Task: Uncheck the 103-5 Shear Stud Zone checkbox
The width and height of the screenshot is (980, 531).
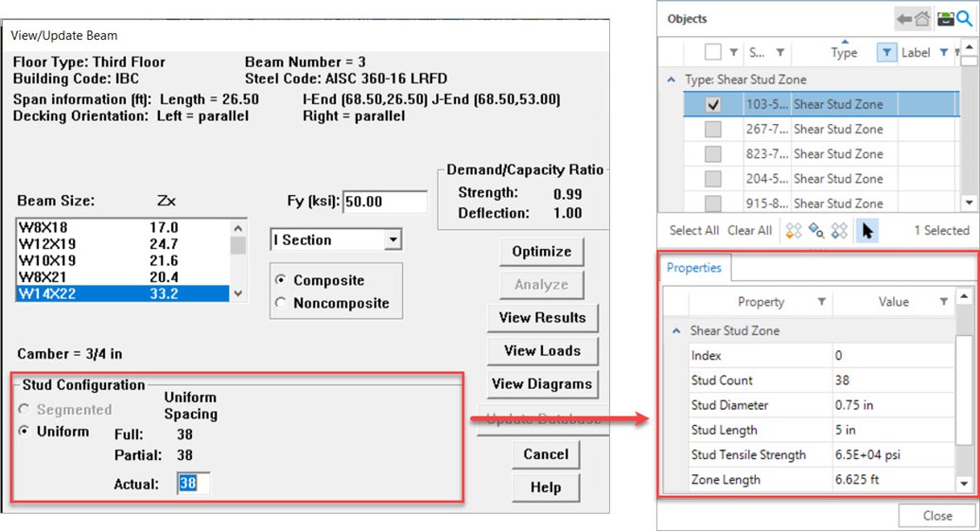Action: pos(713,105)
